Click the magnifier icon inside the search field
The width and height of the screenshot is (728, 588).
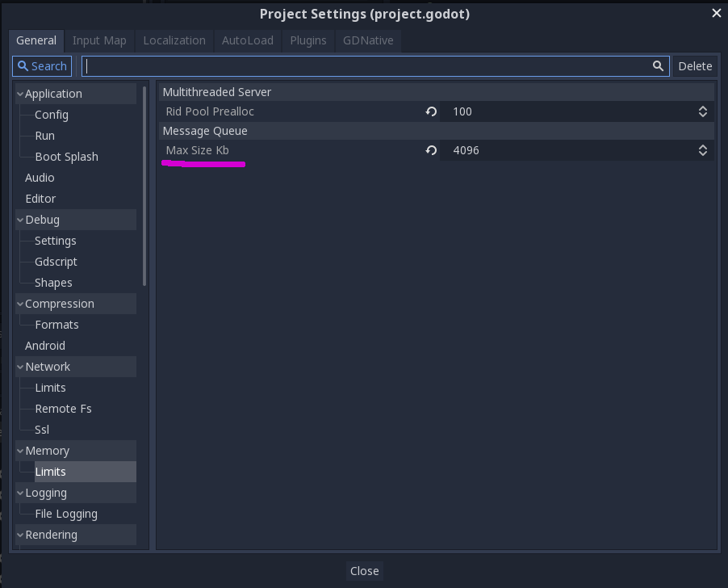(657, 66)
